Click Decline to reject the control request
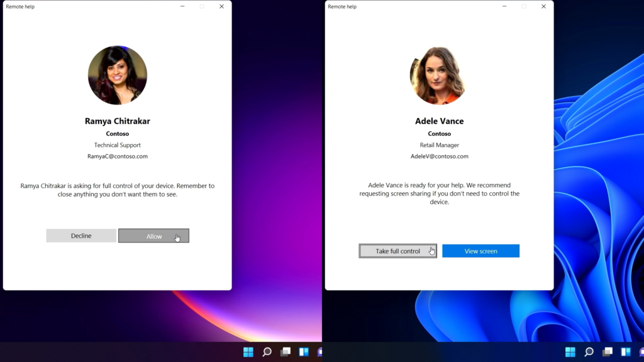The width and height of the screenshot is (644, 362). point(81,236)
